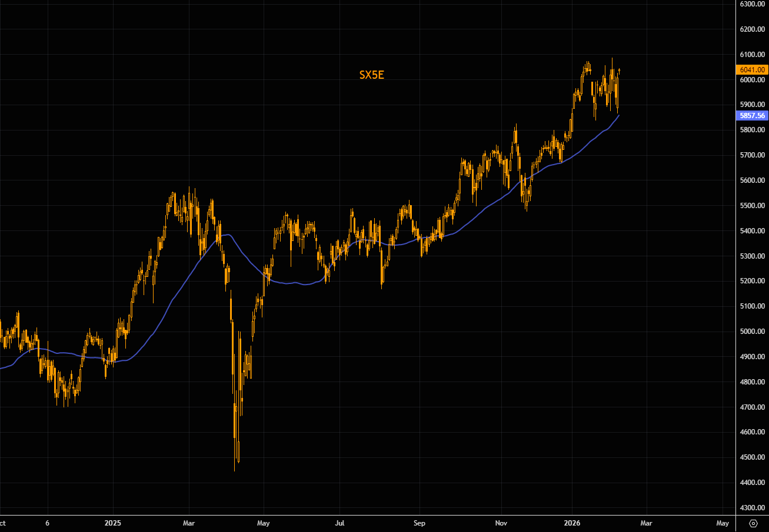Screen dimensions: 769x532
Task: Select the orange 6041.00 last price tag
Action: pyautogui.click(x=753, y=69)
